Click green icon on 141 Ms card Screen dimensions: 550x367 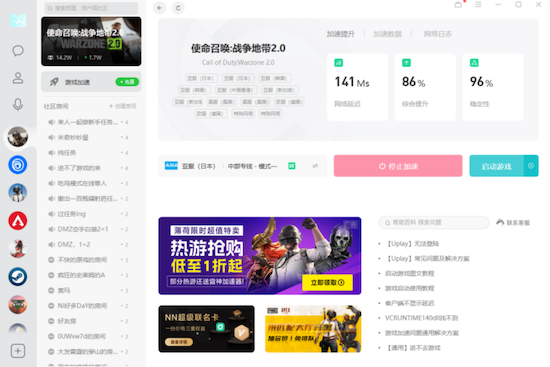click(x=338, y=63)
